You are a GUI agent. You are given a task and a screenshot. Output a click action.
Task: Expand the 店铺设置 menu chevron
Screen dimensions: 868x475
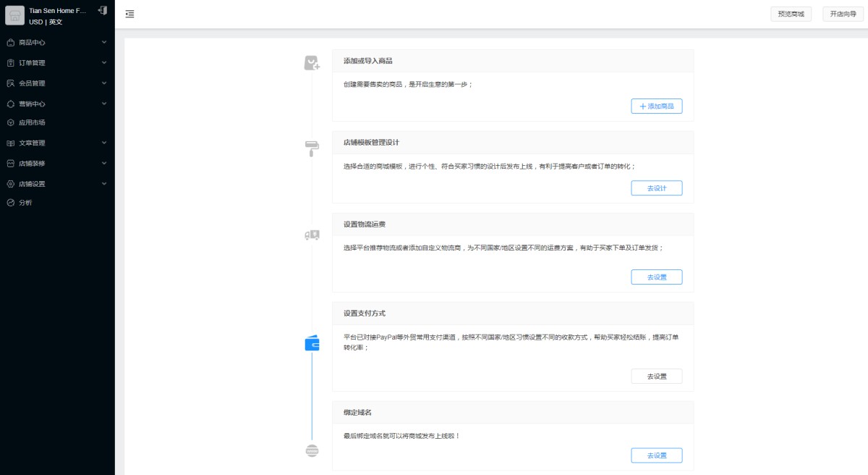point(103,184)
